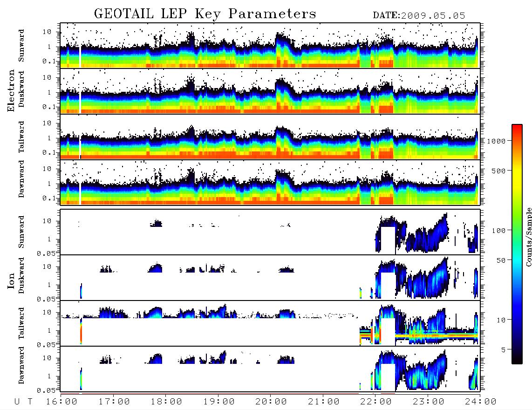Screen dimensions: 532x410
Task: Open the Electron Dawnward spectrogram panel
Action: (270, 182)
